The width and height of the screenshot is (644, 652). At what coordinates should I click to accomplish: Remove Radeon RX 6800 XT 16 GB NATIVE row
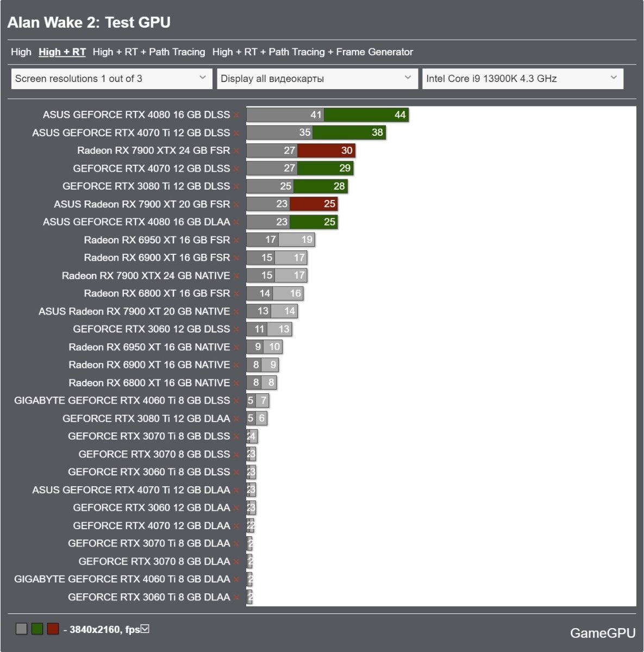tap(237, 383)
